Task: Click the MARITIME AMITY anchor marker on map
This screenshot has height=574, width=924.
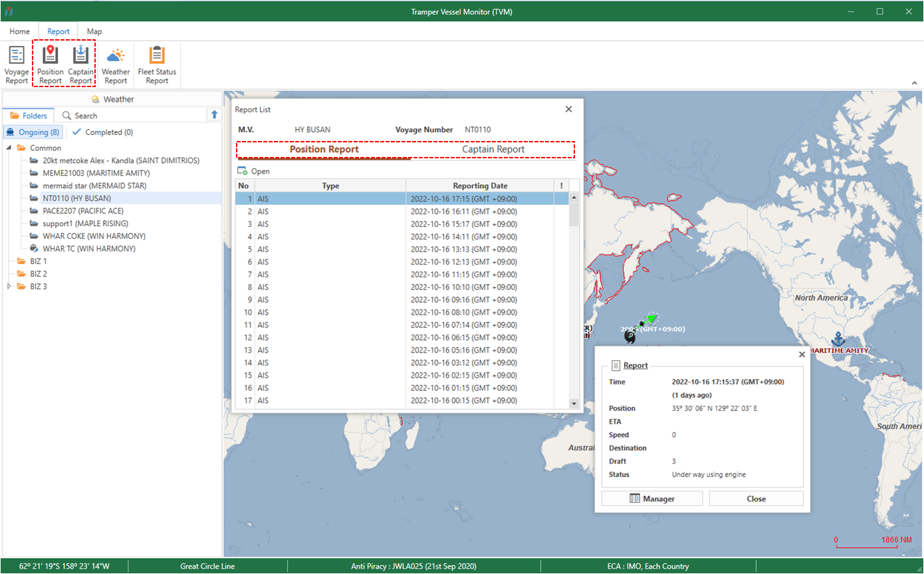Action: pos(838,338)
